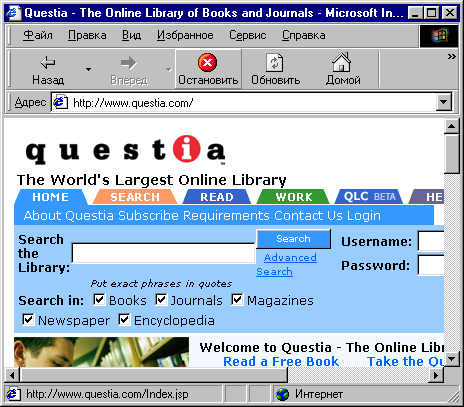Click the Интернет zone globe in status bar

point(283,394)
